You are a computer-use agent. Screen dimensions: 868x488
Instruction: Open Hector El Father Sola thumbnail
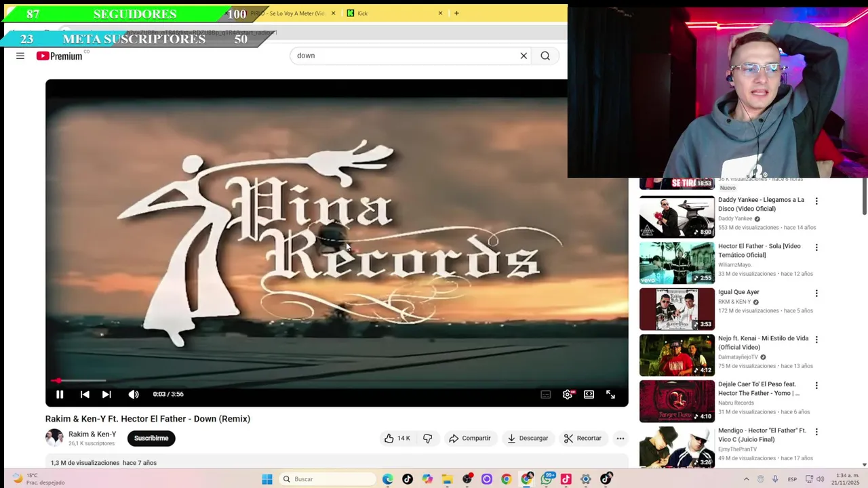677,263
